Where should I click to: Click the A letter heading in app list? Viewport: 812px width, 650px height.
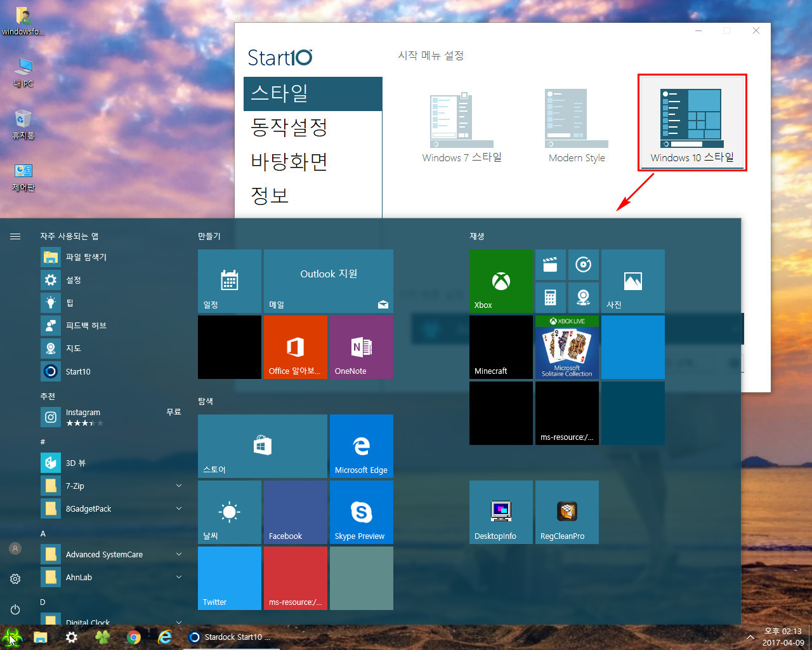(x=43, y=534)
